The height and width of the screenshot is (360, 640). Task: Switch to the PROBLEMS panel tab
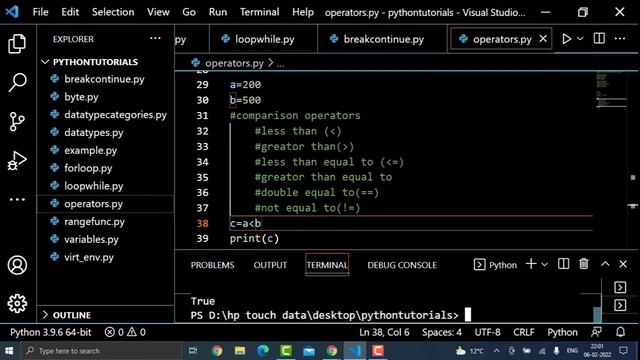212,265
